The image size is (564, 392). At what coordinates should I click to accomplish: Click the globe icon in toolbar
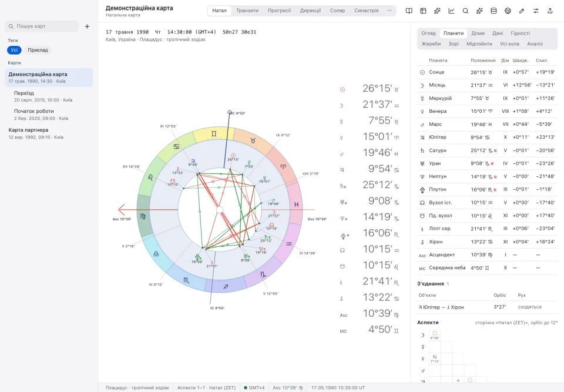(508, 11)
